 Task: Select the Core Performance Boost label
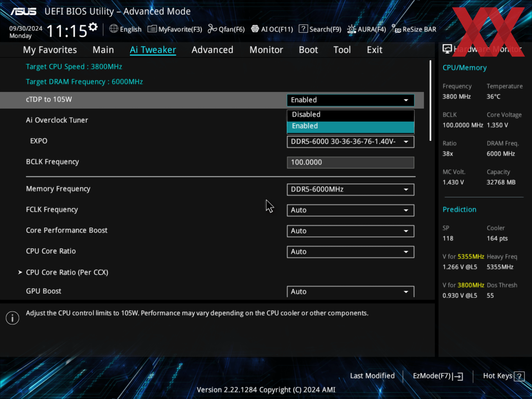(66, 230)
